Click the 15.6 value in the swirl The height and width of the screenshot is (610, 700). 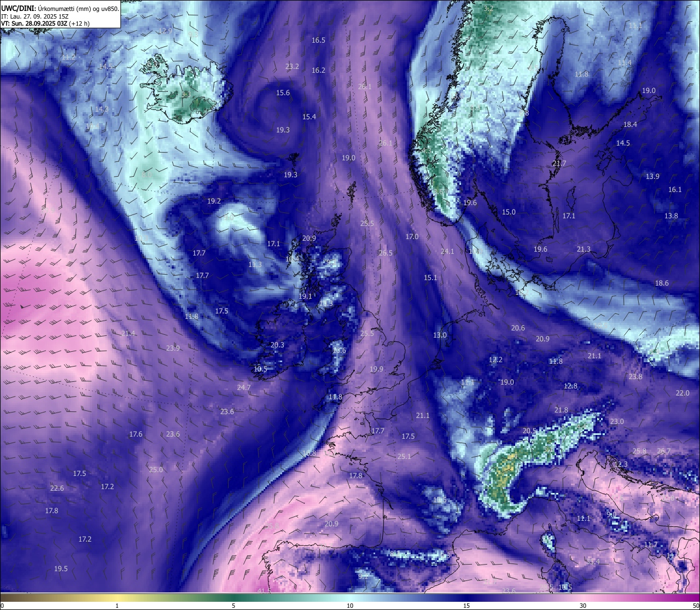click(x=283, y=93)
